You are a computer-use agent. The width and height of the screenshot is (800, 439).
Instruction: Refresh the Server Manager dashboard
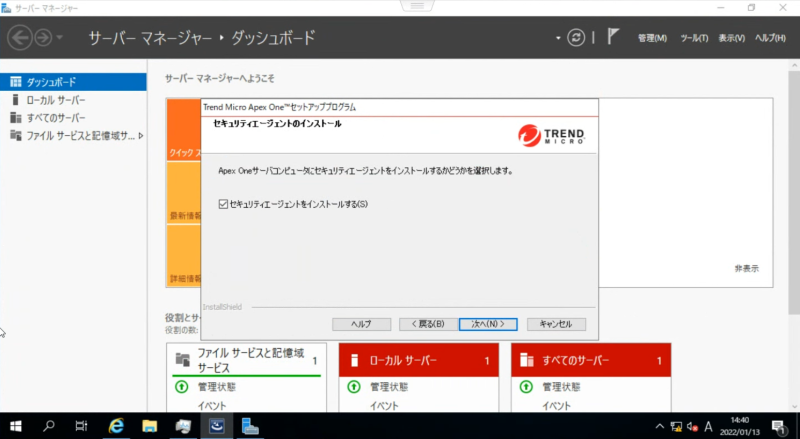click(576, 37)
